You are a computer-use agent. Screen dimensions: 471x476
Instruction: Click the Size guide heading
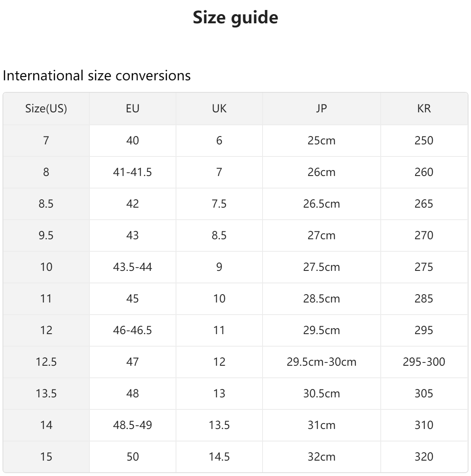click(235, 17)
